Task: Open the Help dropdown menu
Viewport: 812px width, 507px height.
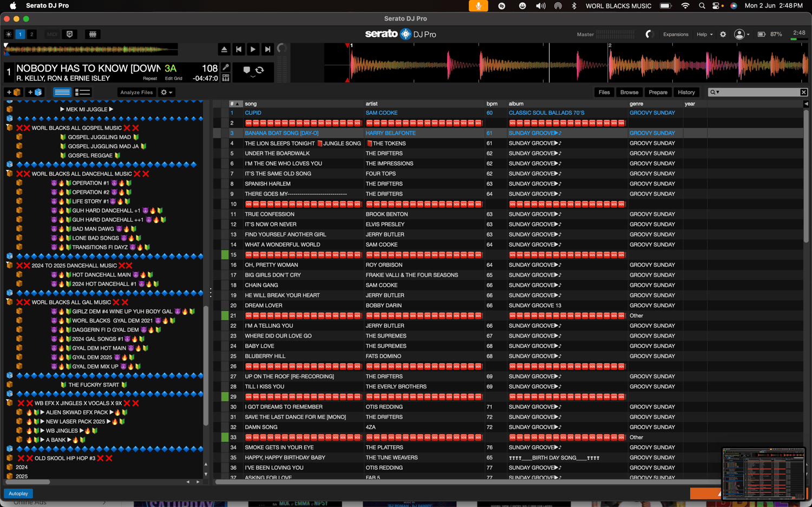Action: tap(704, 34)
